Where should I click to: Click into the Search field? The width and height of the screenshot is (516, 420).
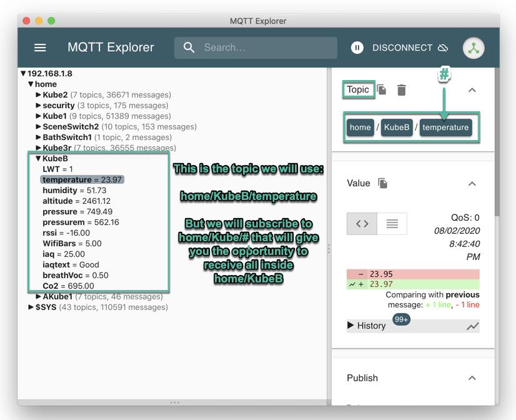(256, 47)
